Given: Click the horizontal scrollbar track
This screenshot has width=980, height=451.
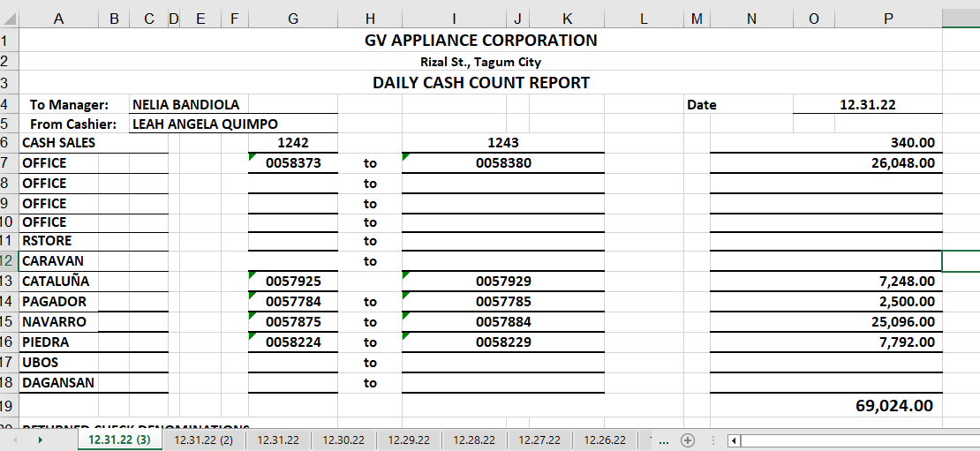Looking at the screenshot, I should tap(856, 440).
